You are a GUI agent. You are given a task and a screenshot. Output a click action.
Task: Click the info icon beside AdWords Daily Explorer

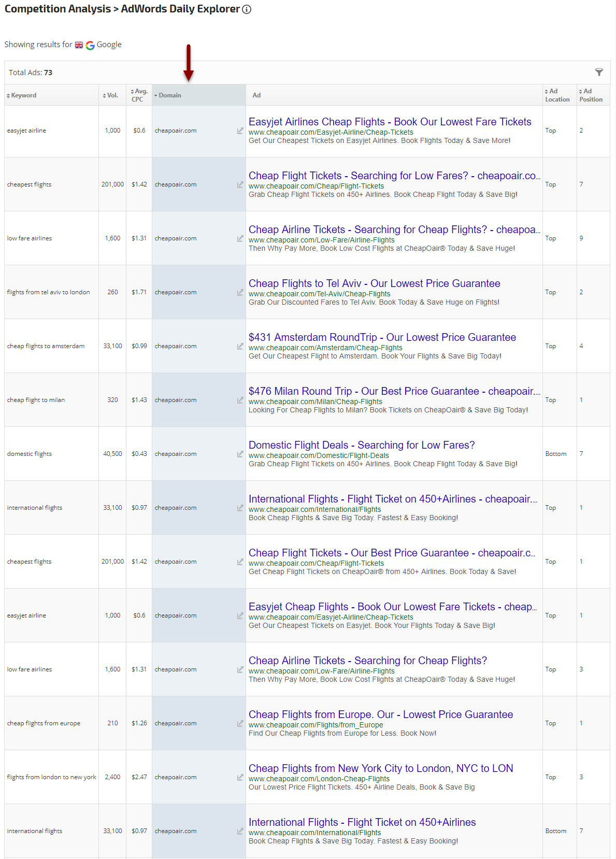[247, 9]
